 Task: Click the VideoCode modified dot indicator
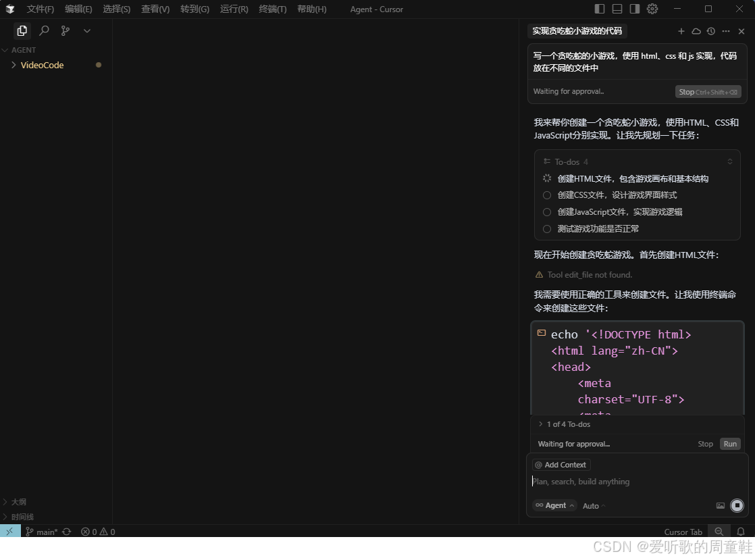coord(98,65)
